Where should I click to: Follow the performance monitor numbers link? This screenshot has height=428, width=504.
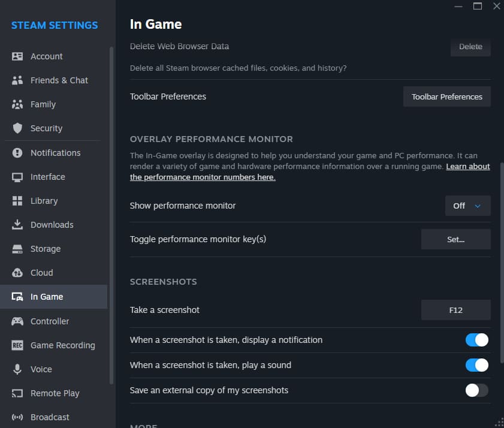pos(203,177)
